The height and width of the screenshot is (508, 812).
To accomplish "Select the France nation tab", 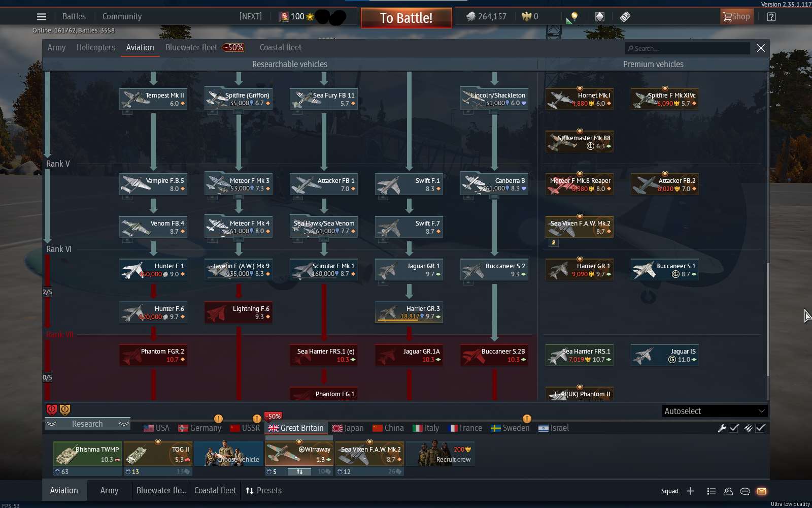I will pos(465,428).
